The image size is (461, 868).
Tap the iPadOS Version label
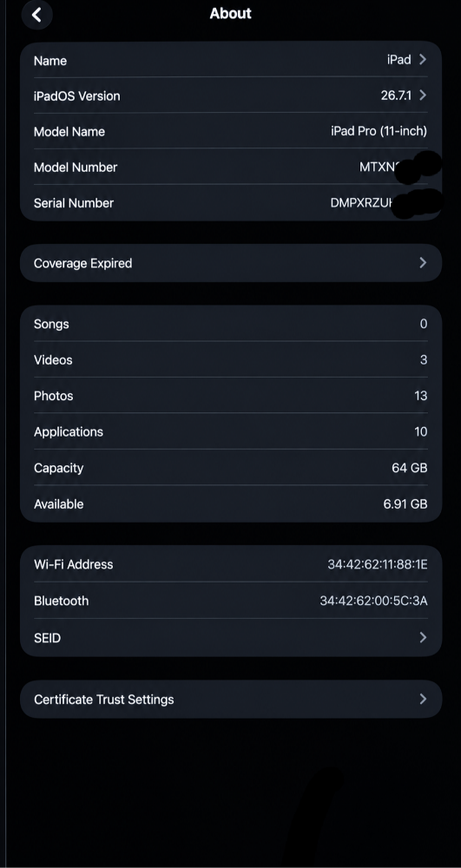pos(77,95)
